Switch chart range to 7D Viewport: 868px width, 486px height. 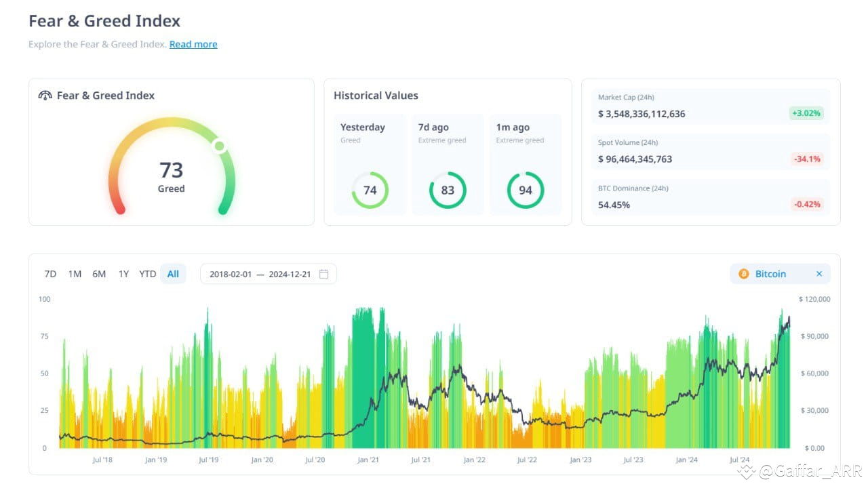pos(50,274)
